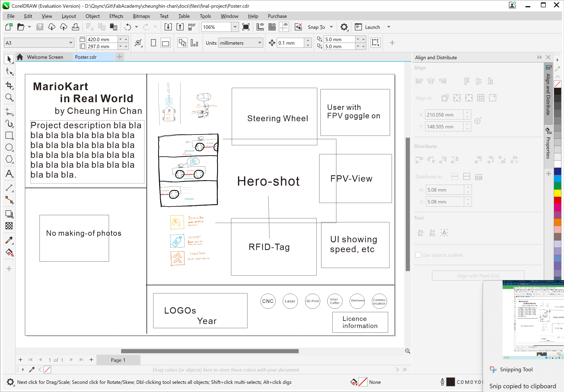564x392 pixels.
Task: Click Align with Pixel Grid button
Action: [x=478, y=276]
